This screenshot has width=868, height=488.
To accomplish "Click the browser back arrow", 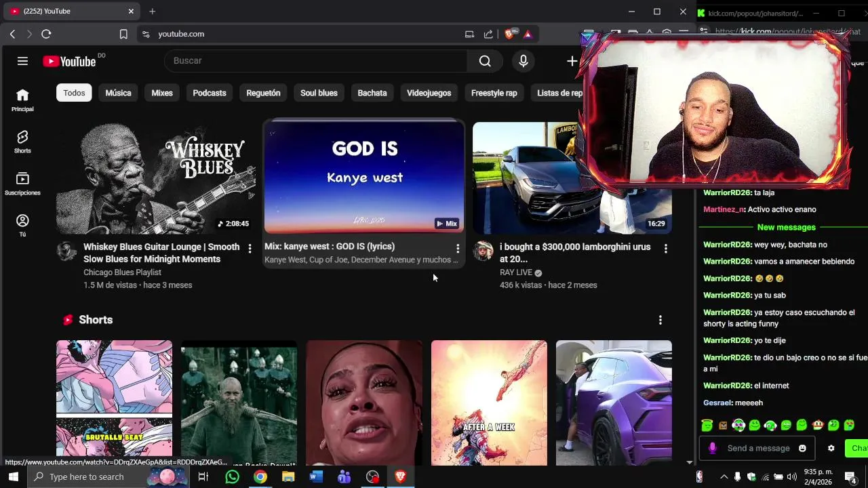I will [x=12, y=34].
